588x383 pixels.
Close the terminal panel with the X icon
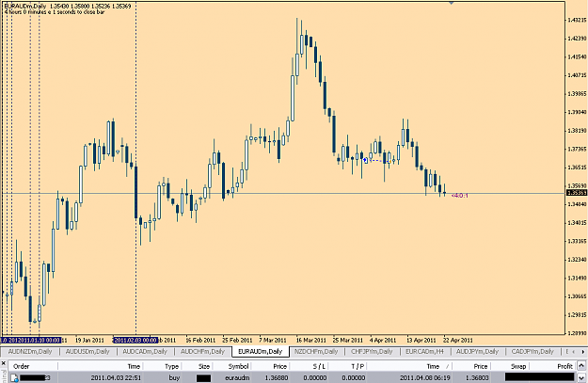pos(4,363)
